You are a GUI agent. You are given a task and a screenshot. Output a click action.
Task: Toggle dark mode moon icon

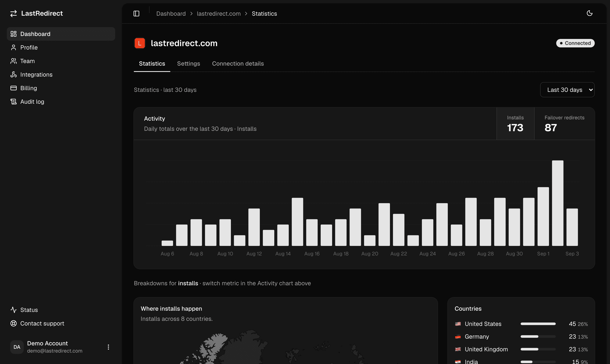click(x=590, y=13)
